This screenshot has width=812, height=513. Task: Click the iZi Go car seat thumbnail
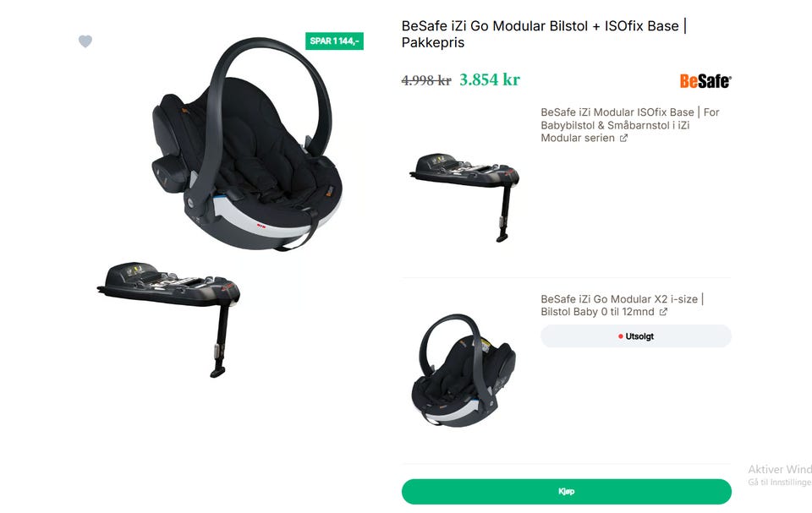(x=464, y=371)
